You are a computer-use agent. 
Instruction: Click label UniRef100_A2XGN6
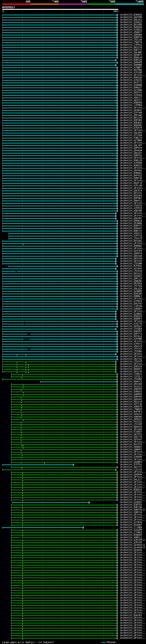click(x=131, y=90)
